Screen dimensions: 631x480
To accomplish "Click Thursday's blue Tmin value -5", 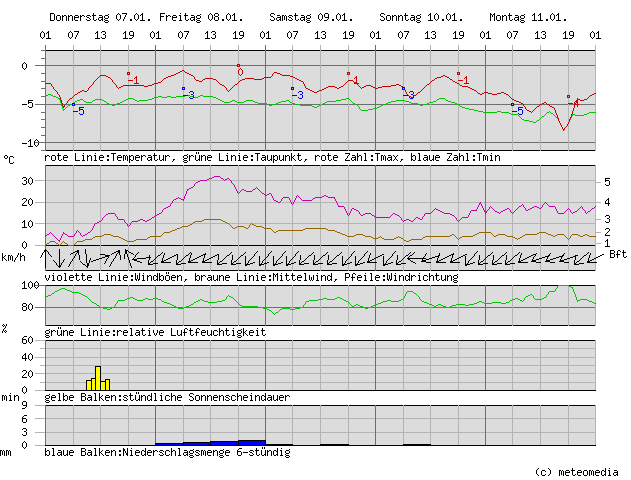I will [x=79, y=110].
